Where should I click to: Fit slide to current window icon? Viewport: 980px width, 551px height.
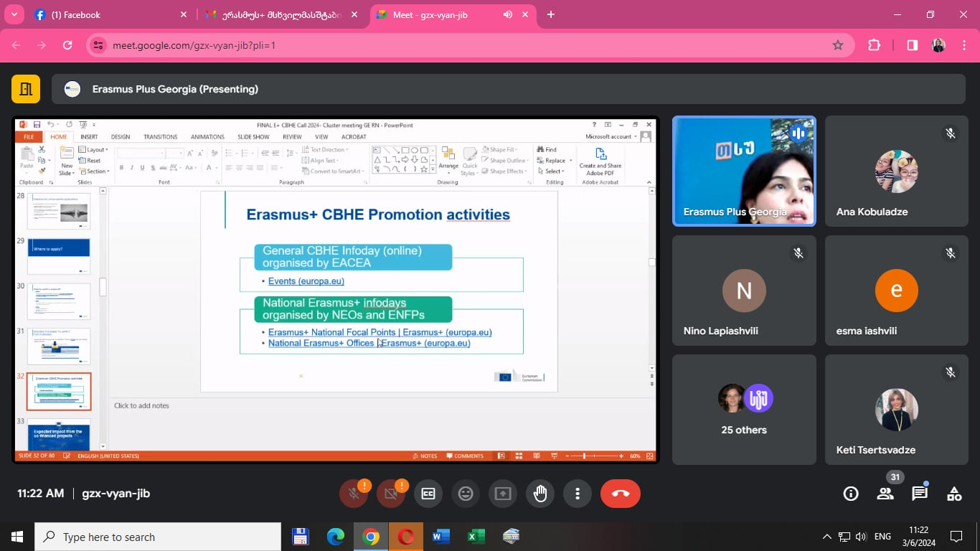[650, 456]
